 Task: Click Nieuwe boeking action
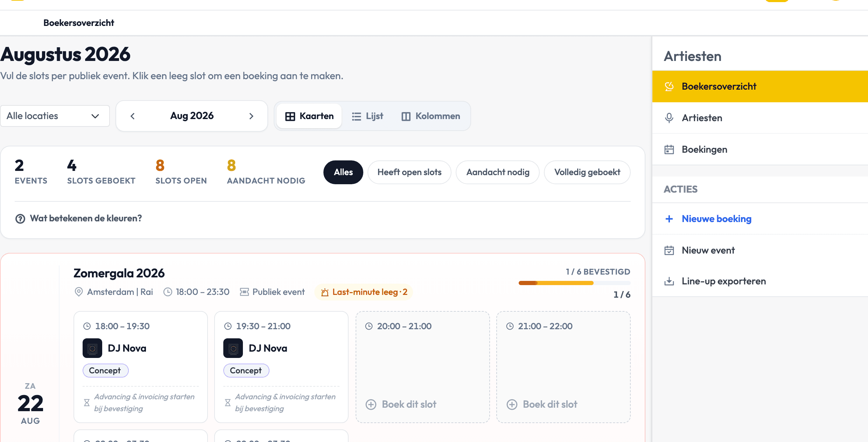tap(760, 219)
